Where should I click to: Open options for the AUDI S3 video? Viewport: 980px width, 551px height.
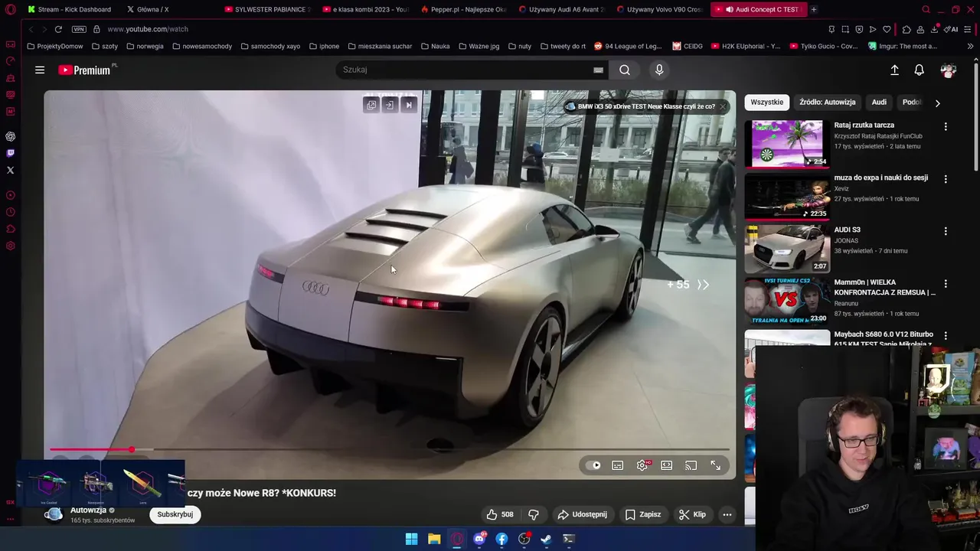(946, 231)
